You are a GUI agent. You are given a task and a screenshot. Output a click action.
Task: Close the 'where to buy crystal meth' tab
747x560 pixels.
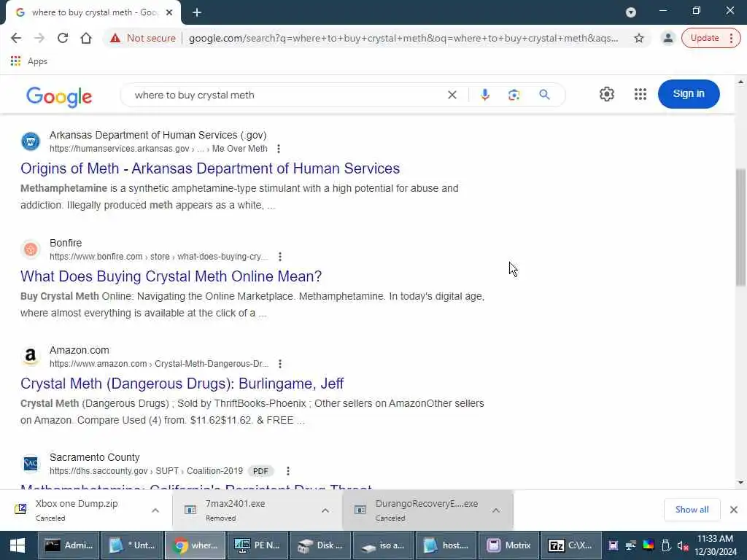pos(169,12)
